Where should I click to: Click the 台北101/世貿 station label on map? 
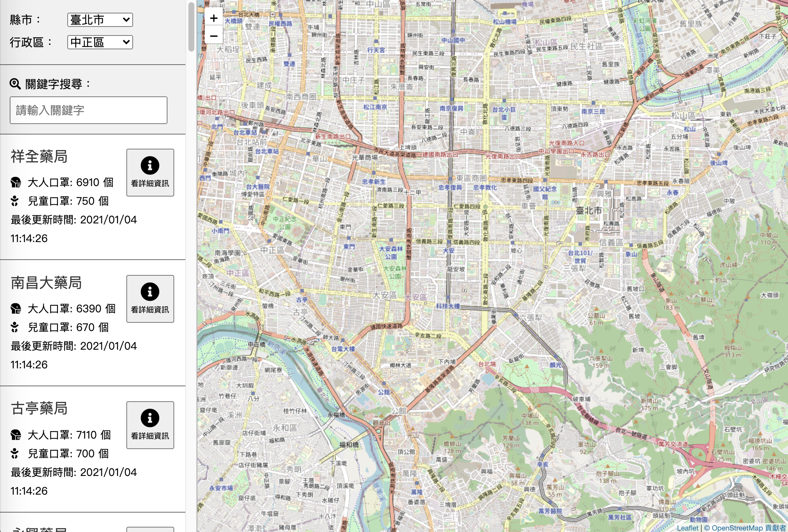pyautogui.click(x=580, y=257)
